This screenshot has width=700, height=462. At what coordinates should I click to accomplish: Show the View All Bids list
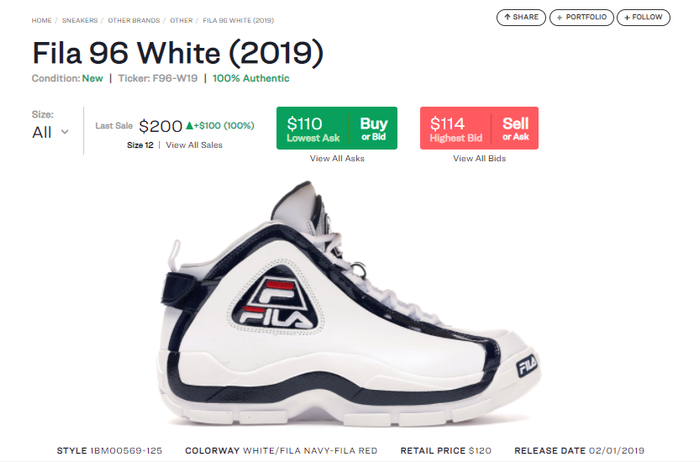pyautogui.click(x=479, y=158)
